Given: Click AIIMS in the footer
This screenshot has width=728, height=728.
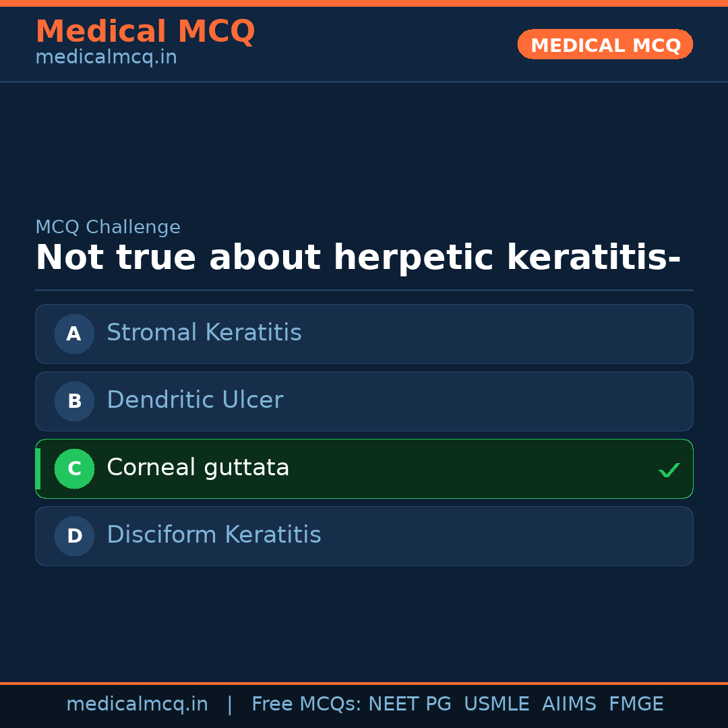Looking at the screenshot, I should point(568,704).
